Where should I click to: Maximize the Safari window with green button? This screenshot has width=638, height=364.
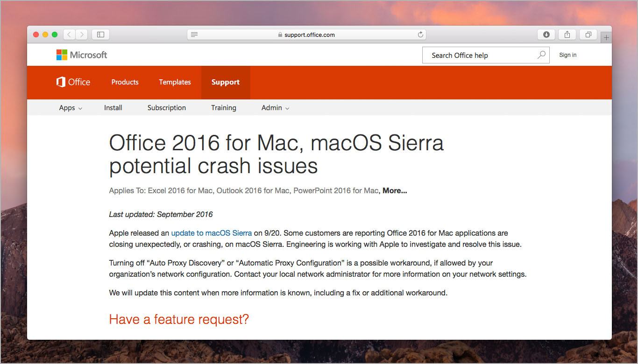pos(55,35)
